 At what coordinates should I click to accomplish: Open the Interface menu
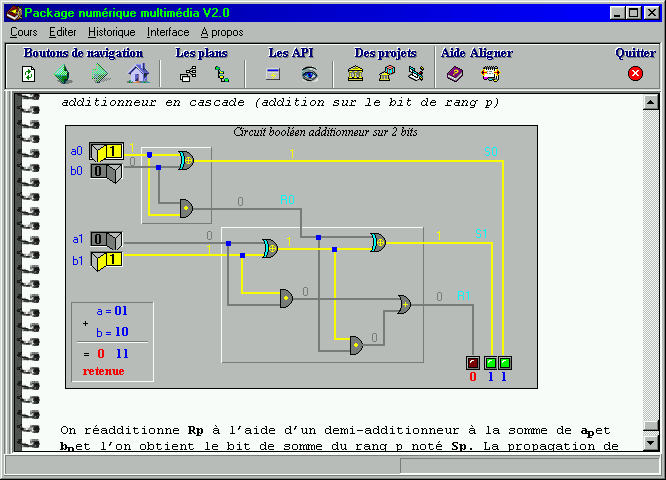[168, 32]
